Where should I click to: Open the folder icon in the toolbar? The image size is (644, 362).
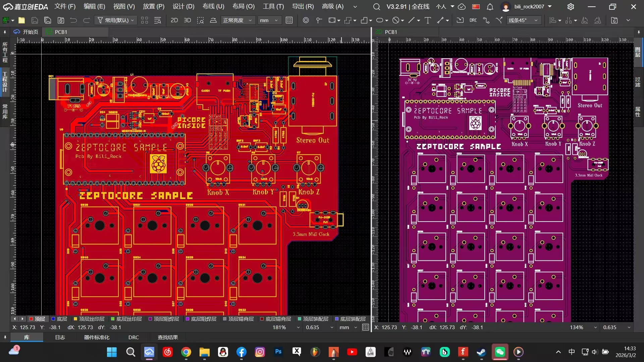click(x=21, y=20)
